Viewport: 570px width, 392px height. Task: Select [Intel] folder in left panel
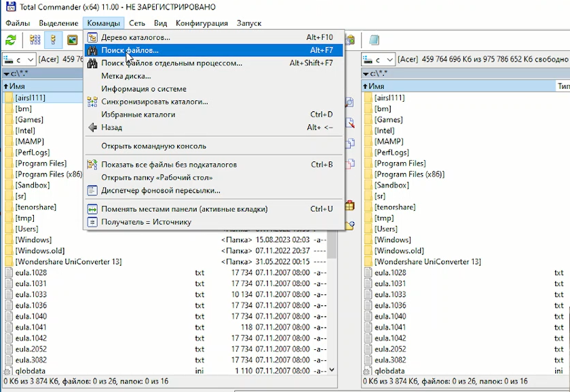(25, 130)
